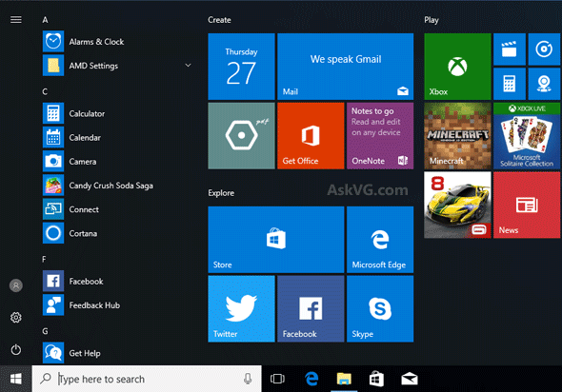562x392 pixels.
Task: Open the hexagon pdf app tile
Action: [x=241, y=136]
